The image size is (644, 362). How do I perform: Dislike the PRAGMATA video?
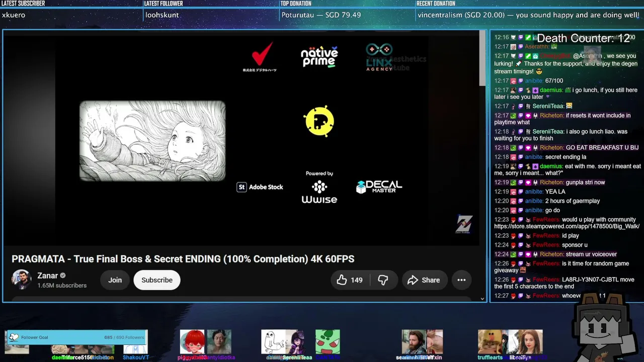(x=383, y=280)
